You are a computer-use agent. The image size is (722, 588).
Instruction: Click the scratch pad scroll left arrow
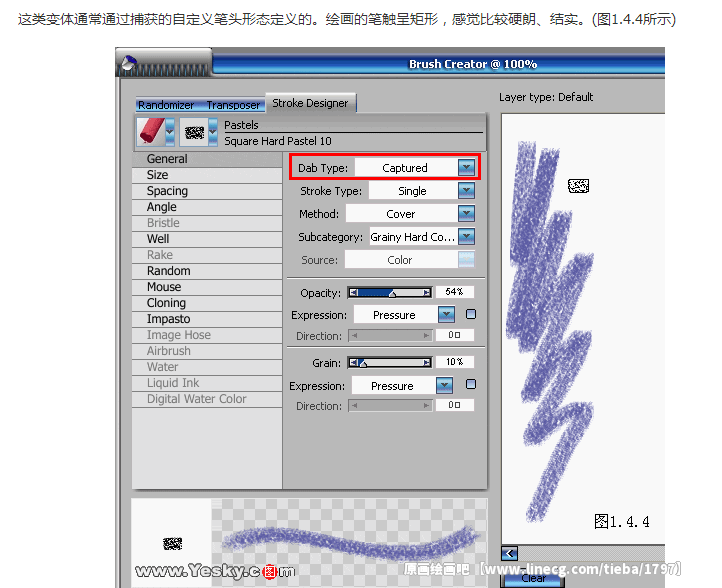[510, 553]
